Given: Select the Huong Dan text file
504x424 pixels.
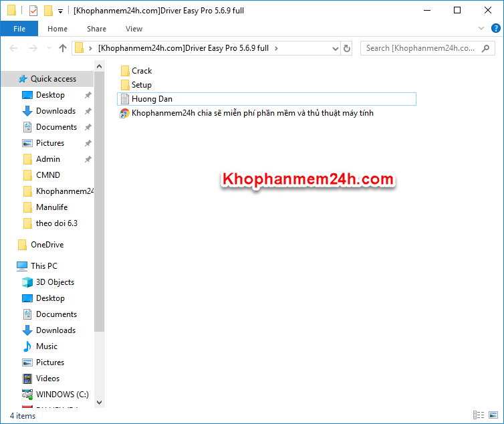Looking at the screenshot, I should pyautogui.click(x=152, y=99).
